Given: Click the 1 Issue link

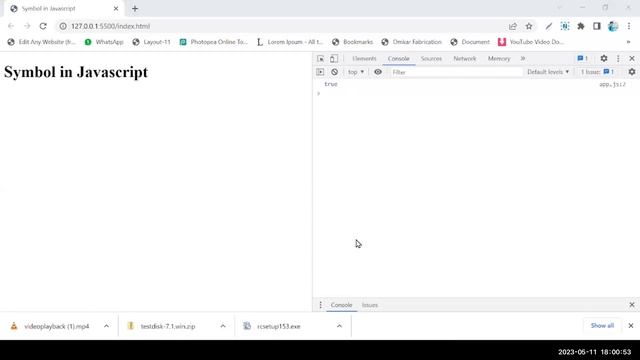Looking at the screenshot, I should [x=597, y=72].
